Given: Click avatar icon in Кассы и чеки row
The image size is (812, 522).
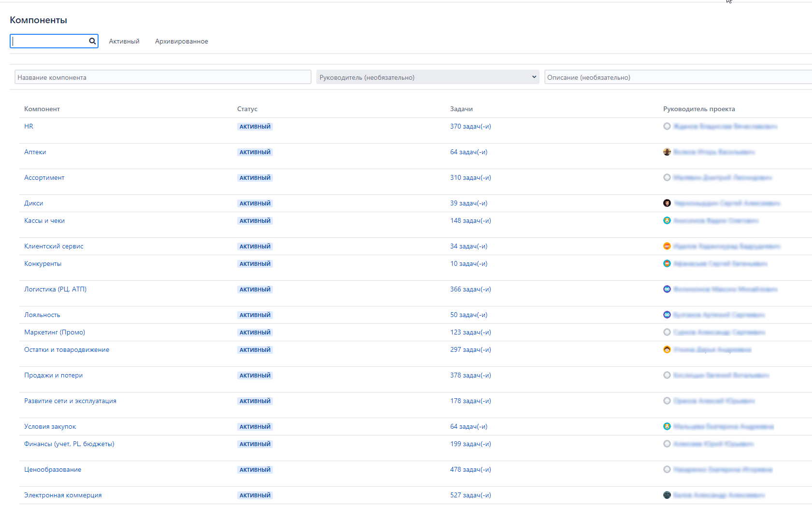Looking at the screenshot, I should point(667,220).
